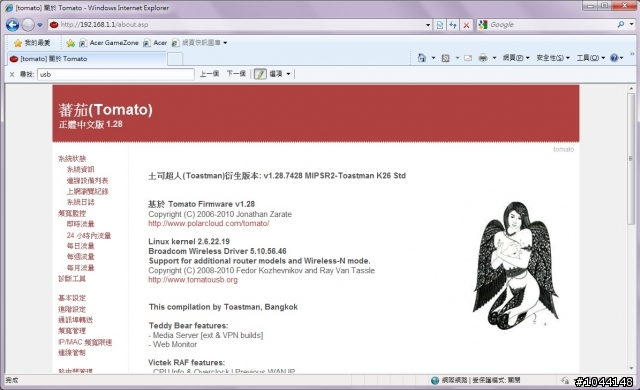Click the compatibility view page icon
This screenshot has height=390, width=640.
point(440,25)
